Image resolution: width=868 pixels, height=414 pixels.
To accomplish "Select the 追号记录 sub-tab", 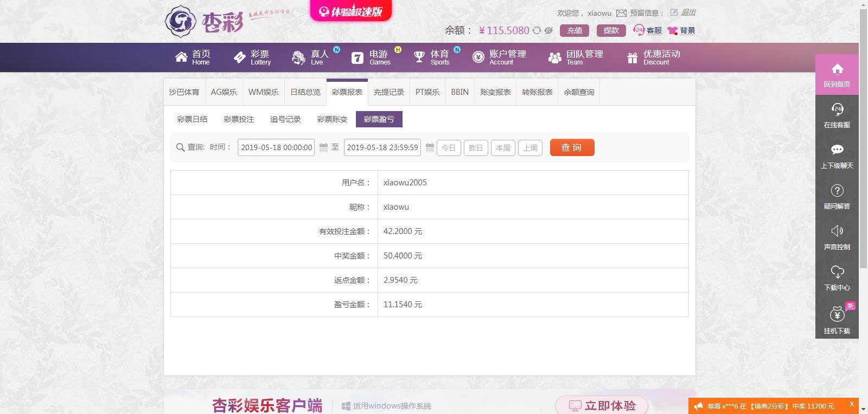I will pyautogui.click(x=286, y=119).
